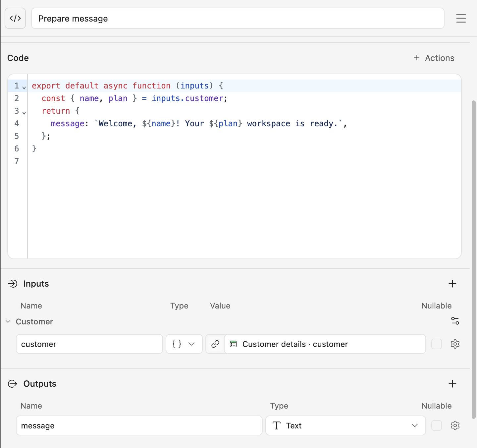Add a new input with the plus icon
This screenshot has width=477, height=448.
(x=452, y=284)
